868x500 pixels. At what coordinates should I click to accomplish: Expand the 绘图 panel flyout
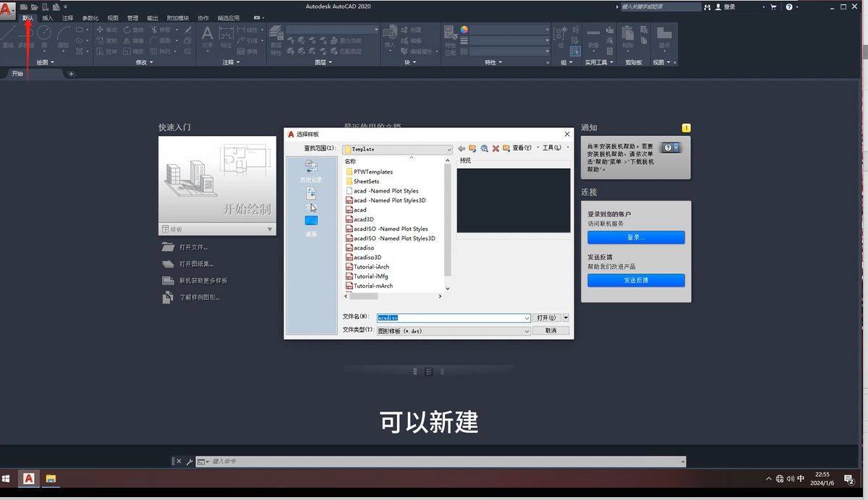46,62
